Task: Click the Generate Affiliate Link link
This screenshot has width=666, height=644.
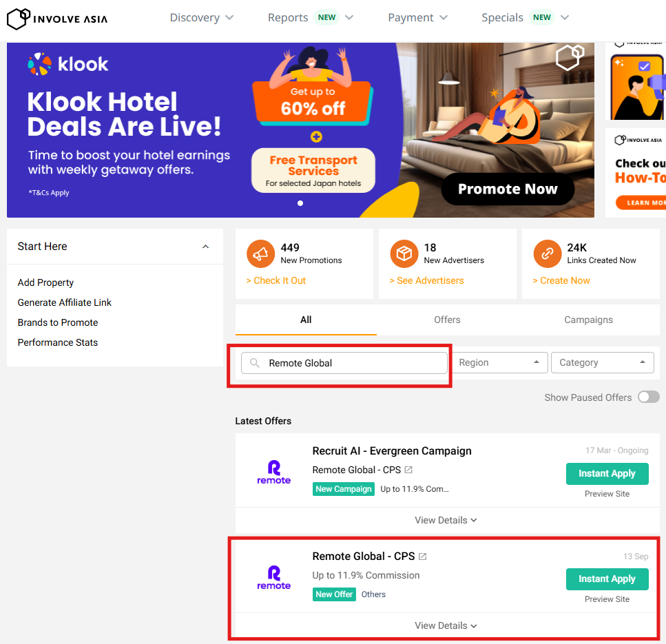Action: pos(65,302)
